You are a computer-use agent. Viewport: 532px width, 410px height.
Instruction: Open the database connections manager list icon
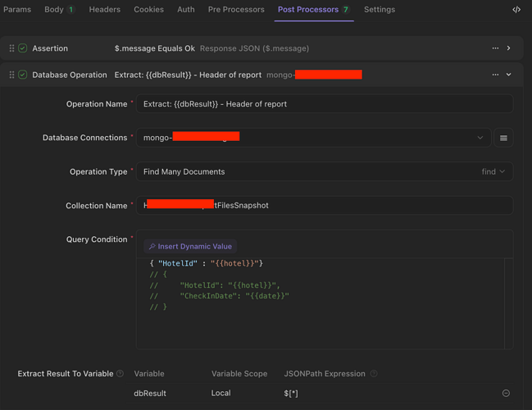pyautogui.click(x=503, y=138)
